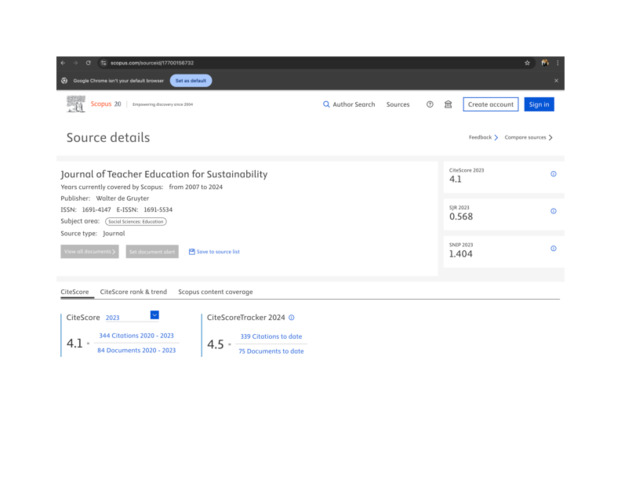
Task: Click the Author Search magnifier icon
Action: tap(326, 104)
